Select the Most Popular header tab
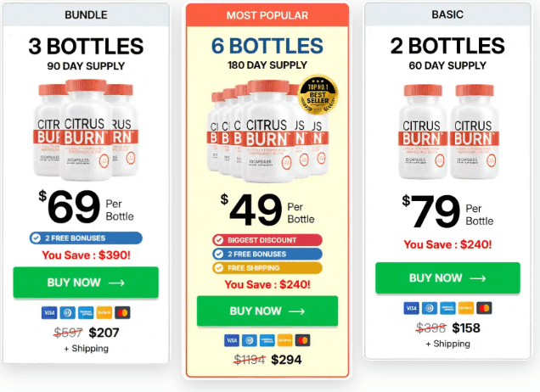Screen dimensions: 540x392 click(267, 15)
